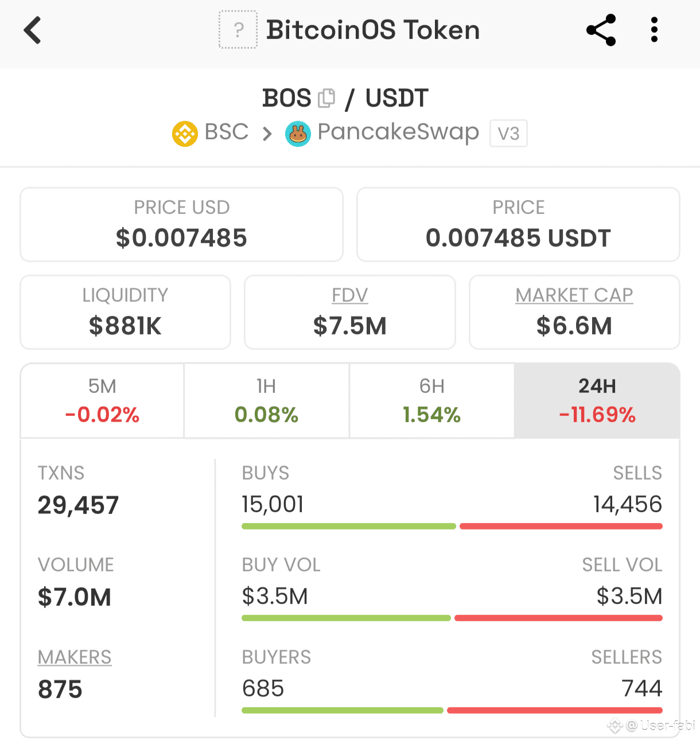Tap the token placeholder question-mark image
The image size is (700, 740).
238,30
